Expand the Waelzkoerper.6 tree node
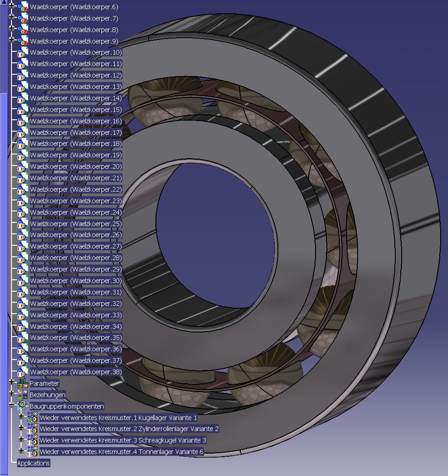The height and width of the screenshot is (476, 448). click(11, 6)
